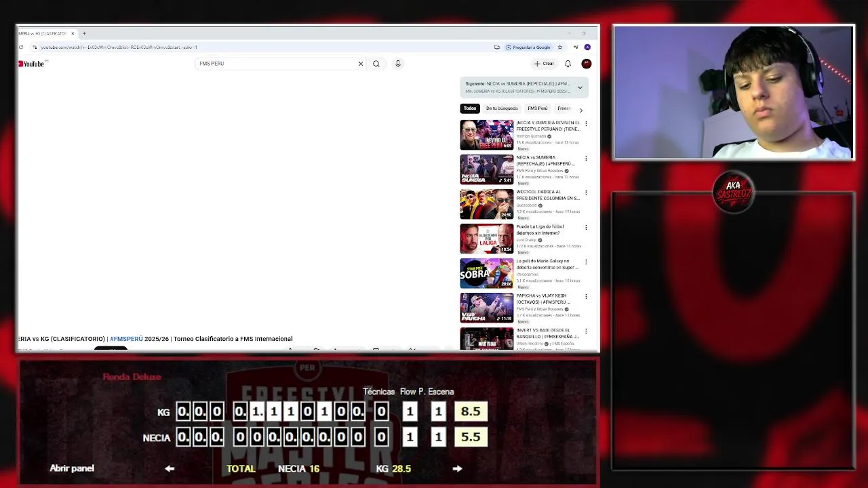The height and width of the screenshot is (488, 868).
Task: Go to next round with right arrow
Action: pos(458,468)
